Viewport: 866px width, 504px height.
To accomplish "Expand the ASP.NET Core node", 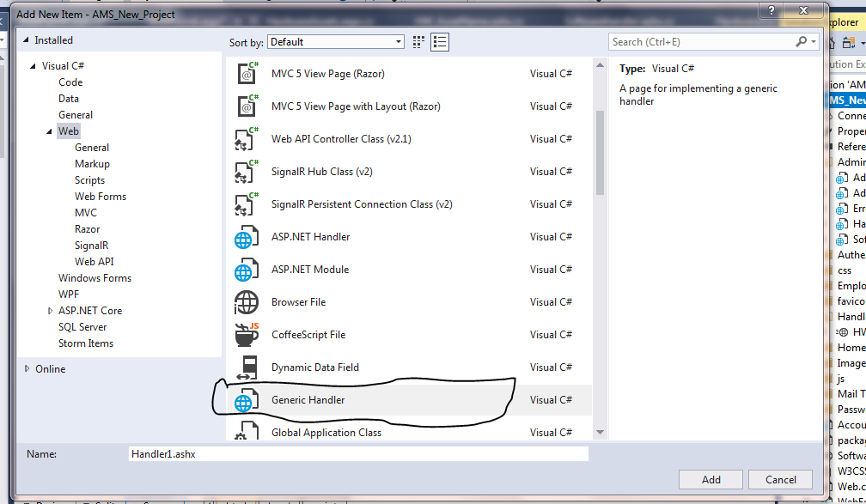I will click(50, 311).
